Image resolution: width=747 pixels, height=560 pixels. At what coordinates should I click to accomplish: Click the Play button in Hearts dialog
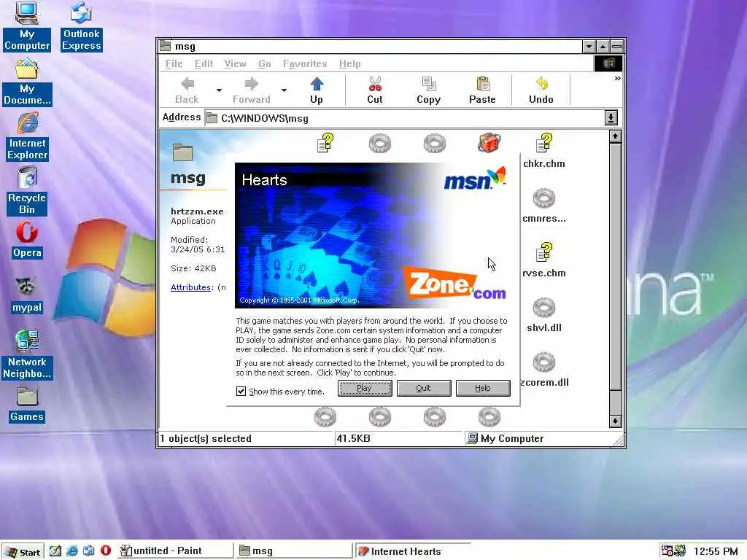pos(365,388)
